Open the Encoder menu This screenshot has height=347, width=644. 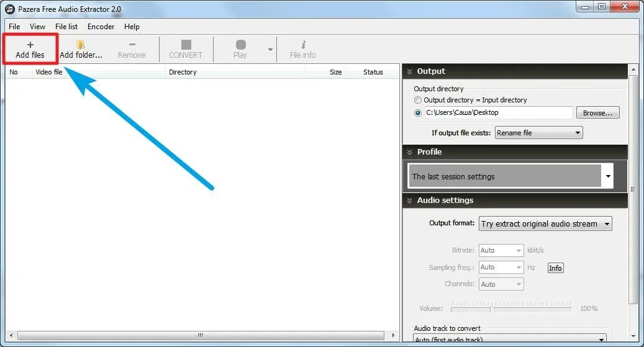pos(101,27)
